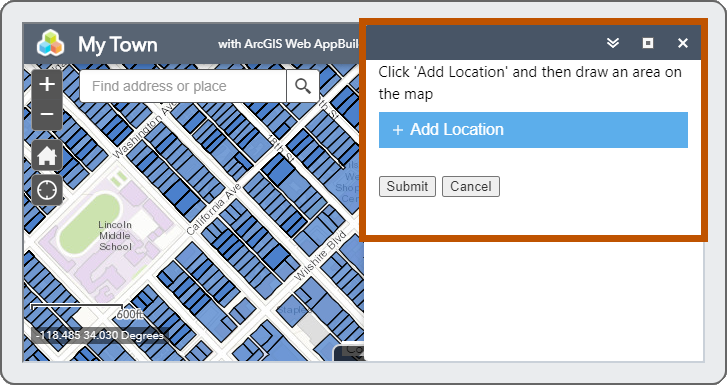Cancel the location entry
Viewport: 727px width, 385px height.
click(x=471, y=186)
